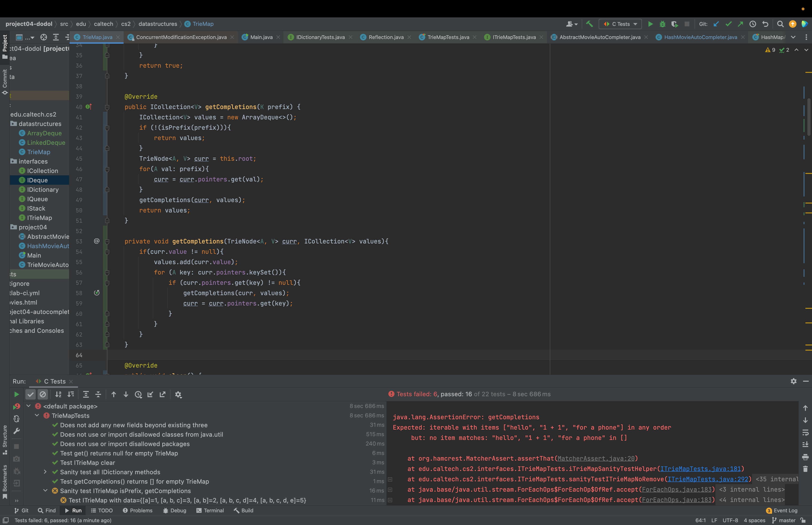Open ITrieMapTests.java:181 stack trace link
Screen dimensions: 812x525
click(700, 469)
